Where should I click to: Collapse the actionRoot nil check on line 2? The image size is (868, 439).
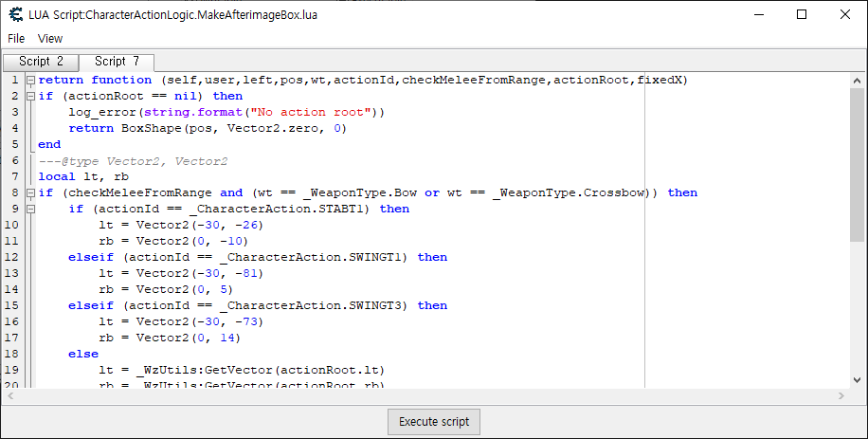pyautogui.click(x=30, y=97)
